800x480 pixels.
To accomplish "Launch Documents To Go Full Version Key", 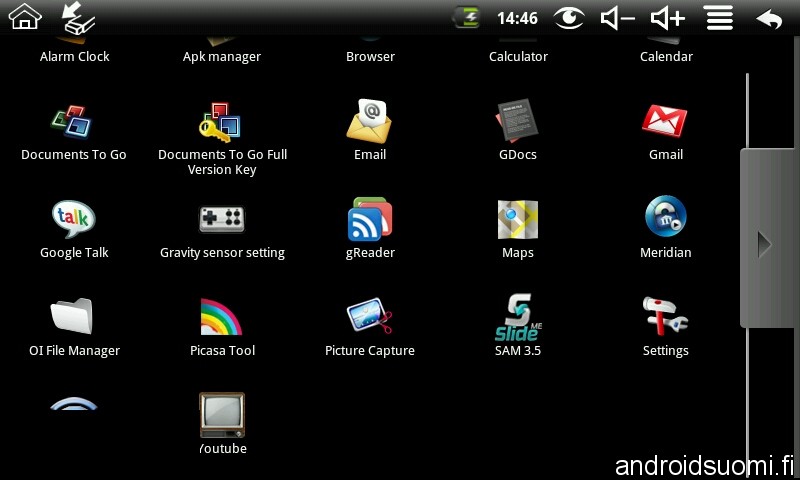I will pyautogui.click(x=220, y=122).
